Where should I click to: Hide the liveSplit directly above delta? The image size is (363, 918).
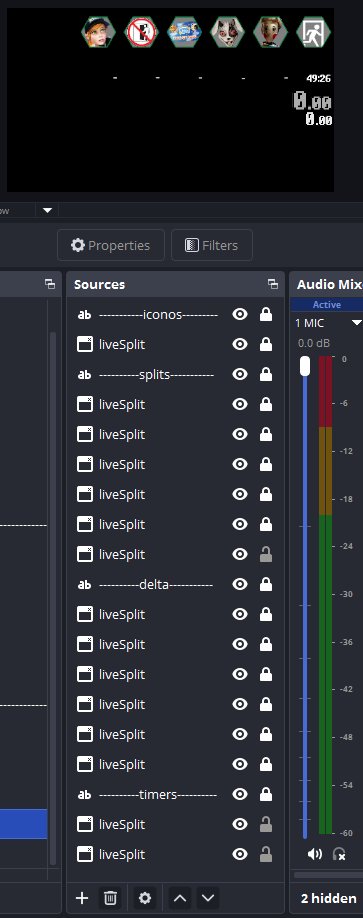tap(239, 554)
